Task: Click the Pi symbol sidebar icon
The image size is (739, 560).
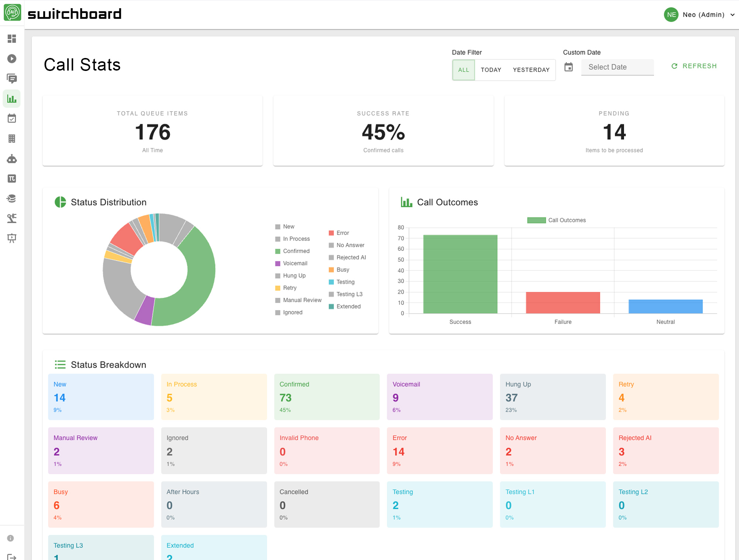Action: click(12, 179)
